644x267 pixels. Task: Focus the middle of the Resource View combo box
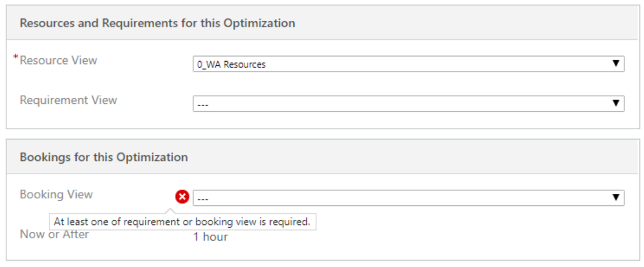click(x=407, y=64)
